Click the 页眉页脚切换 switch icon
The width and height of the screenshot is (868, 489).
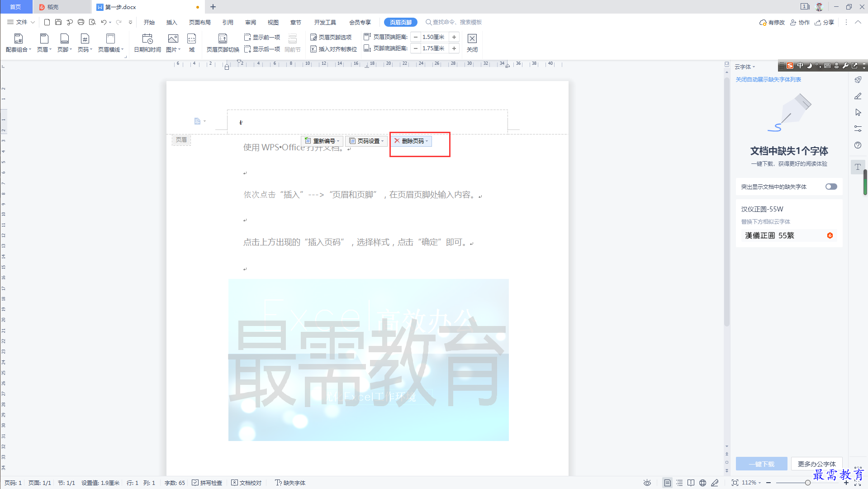(223, 43)
